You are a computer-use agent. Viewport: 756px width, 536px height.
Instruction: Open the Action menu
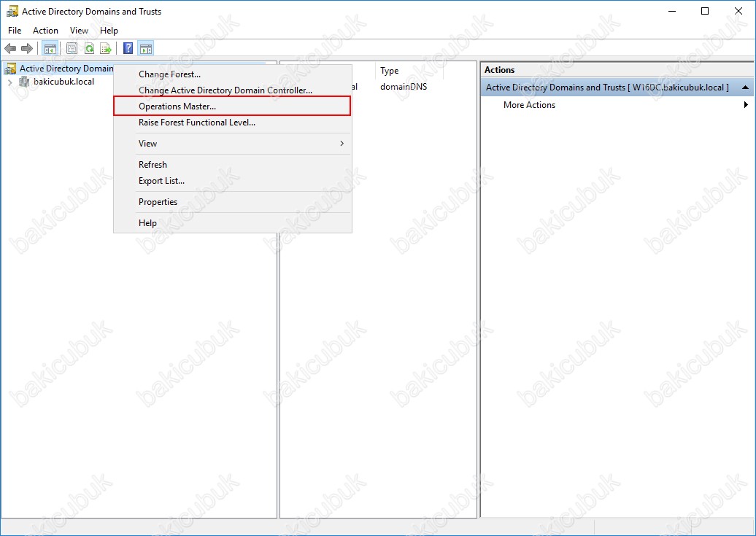(x=45, y=31)
